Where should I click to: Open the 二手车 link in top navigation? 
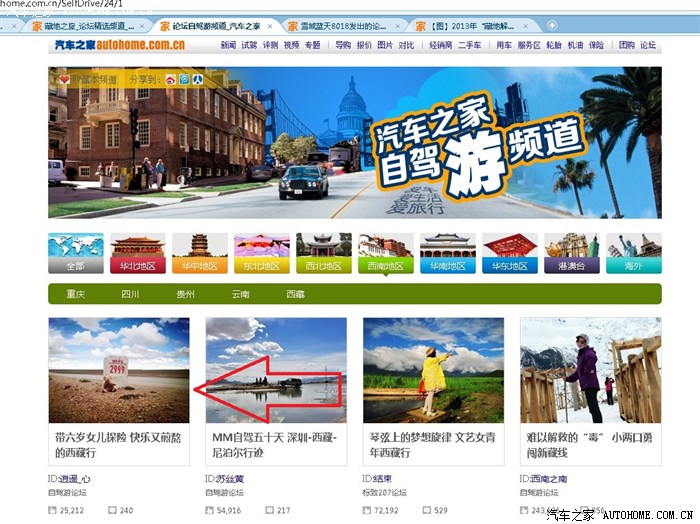[469, 46]
